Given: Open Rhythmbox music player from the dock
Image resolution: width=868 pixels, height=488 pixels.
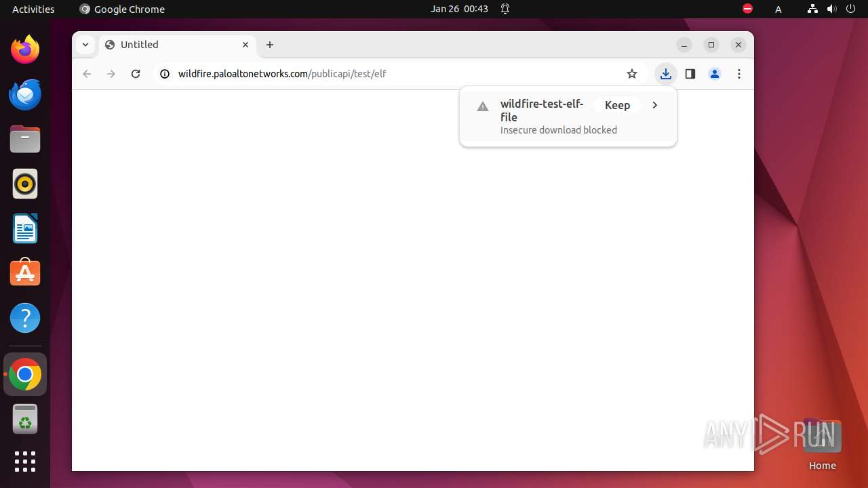Looking at the screenshot, I should click(25, 184).
